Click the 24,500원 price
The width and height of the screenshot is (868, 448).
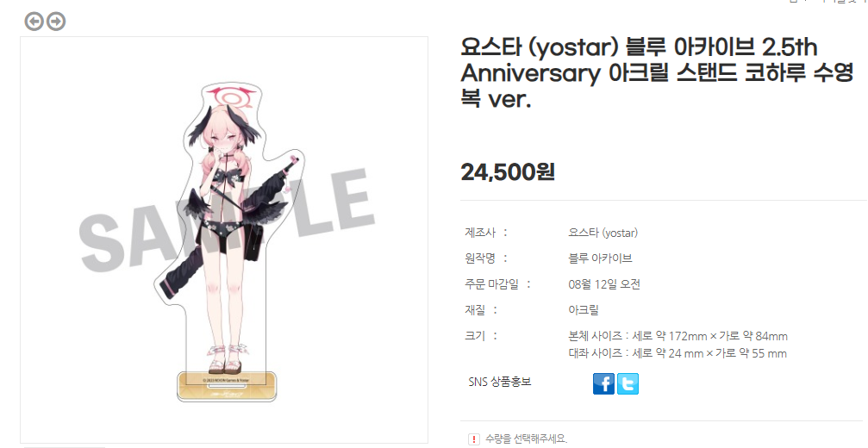[508, 172]
